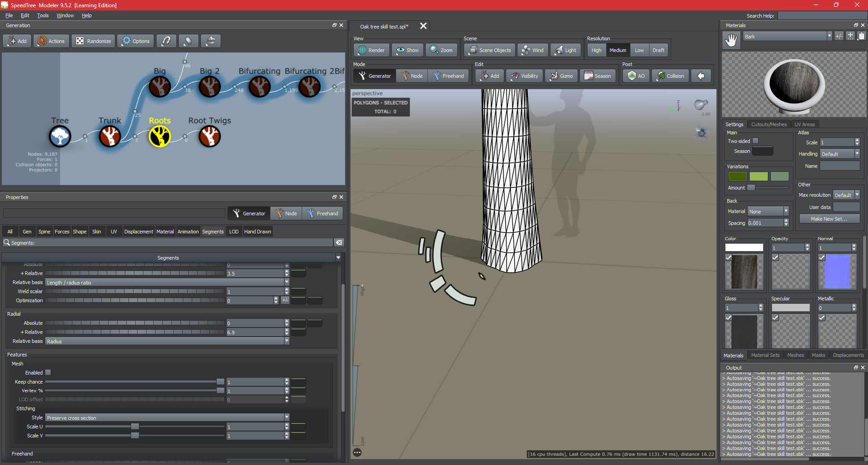Click the Add button in Generation toolbar

click(17, 41)
